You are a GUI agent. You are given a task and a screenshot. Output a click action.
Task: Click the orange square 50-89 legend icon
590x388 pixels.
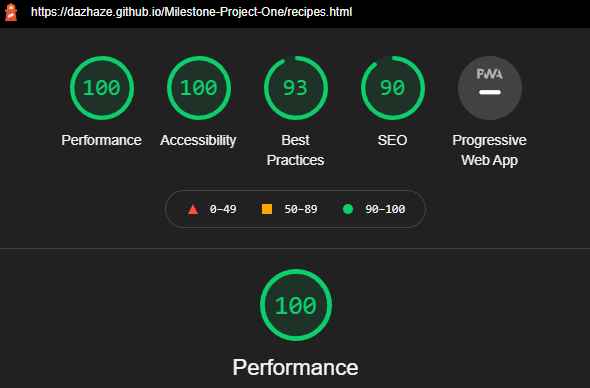click(267, 209)
